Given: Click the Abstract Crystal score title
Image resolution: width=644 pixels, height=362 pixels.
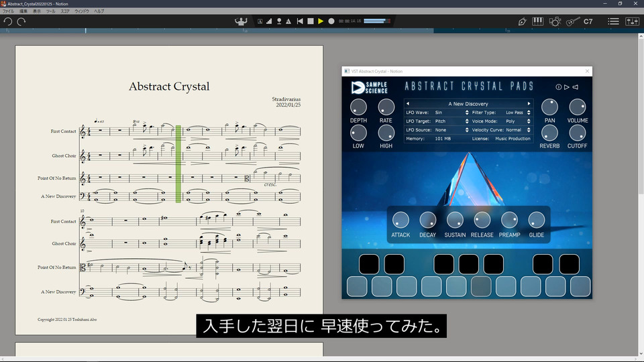Looking at the screenshot, I should 169,86.
